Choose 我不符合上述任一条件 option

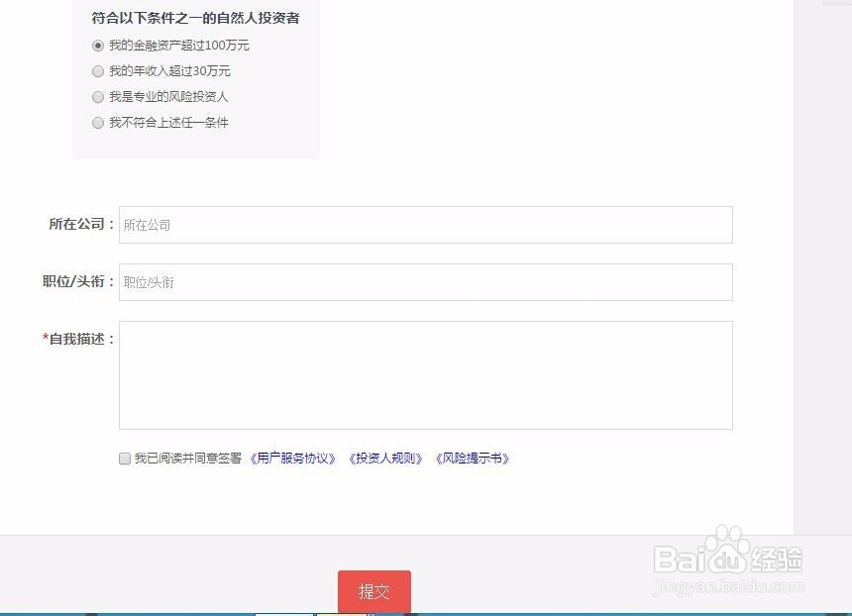point(98,123)
